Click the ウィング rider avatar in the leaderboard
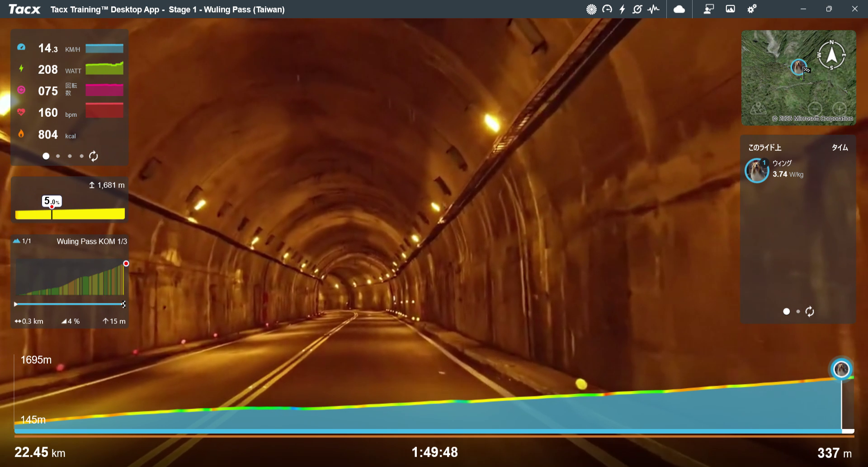 pyautogui.click(x=757, y=170)
